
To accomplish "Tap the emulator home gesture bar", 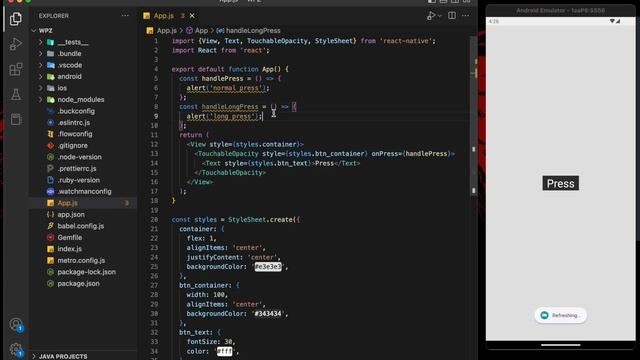I will [x=560, y=345].
